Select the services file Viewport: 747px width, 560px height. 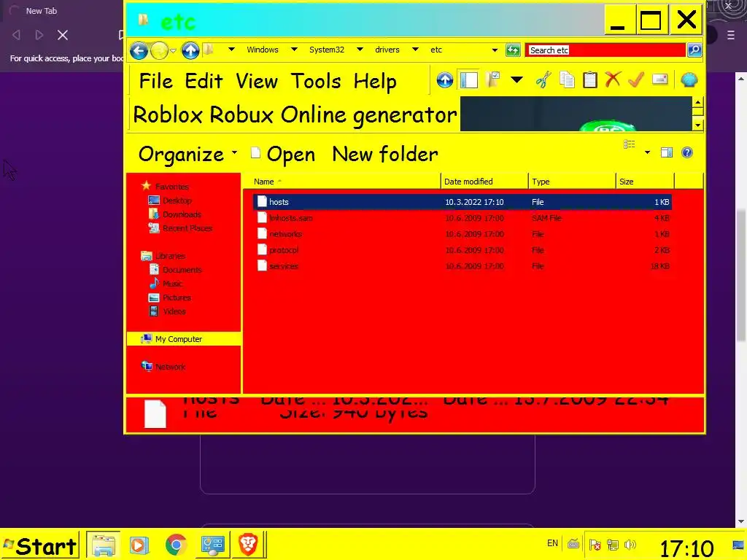(284, 266)
